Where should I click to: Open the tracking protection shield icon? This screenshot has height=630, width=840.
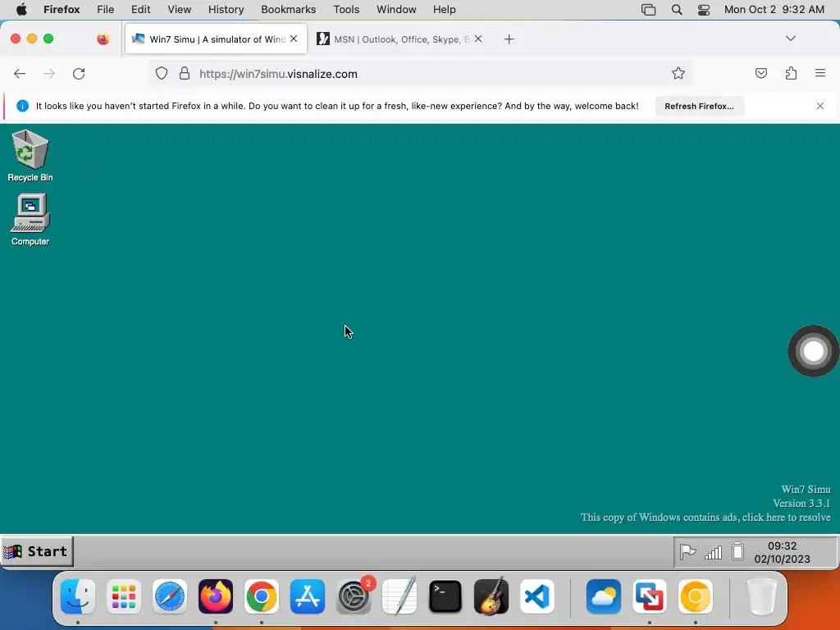click(162, 73)
